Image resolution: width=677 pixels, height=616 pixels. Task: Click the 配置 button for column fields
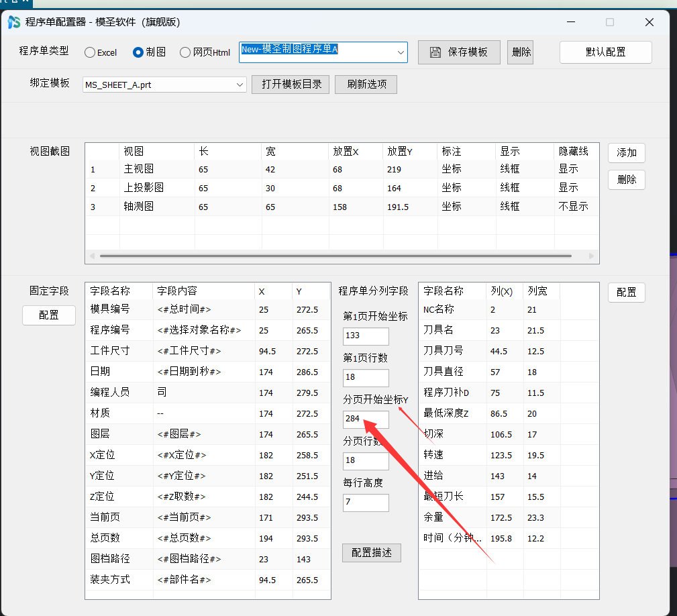[627, 293]
